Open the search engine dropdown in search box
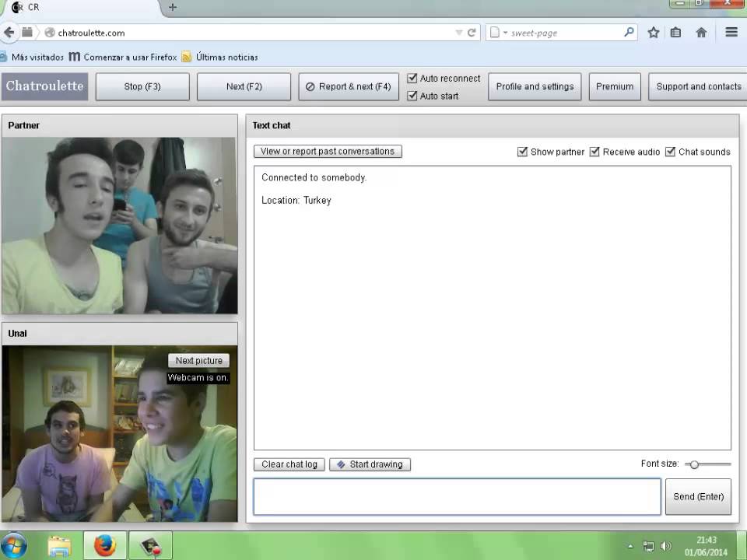The image size is (747, 560). [x=506, y=33]
